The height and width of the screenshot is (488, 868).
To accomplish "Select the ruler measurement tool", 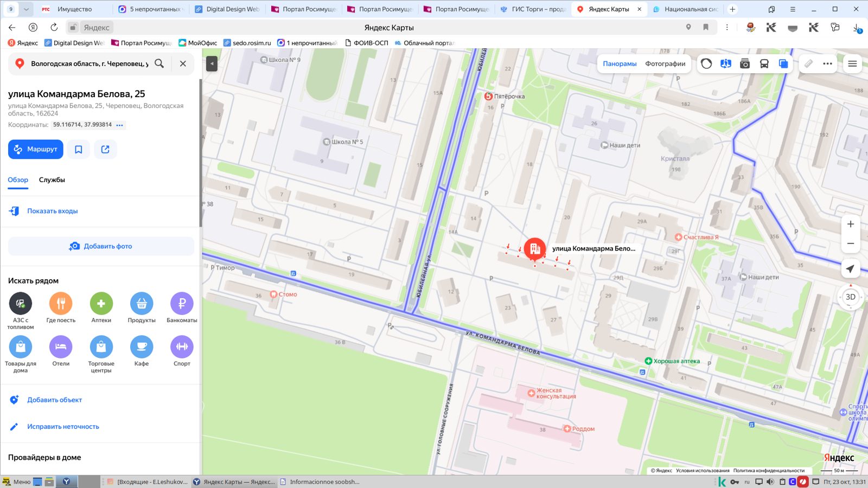I will (808, 63).
